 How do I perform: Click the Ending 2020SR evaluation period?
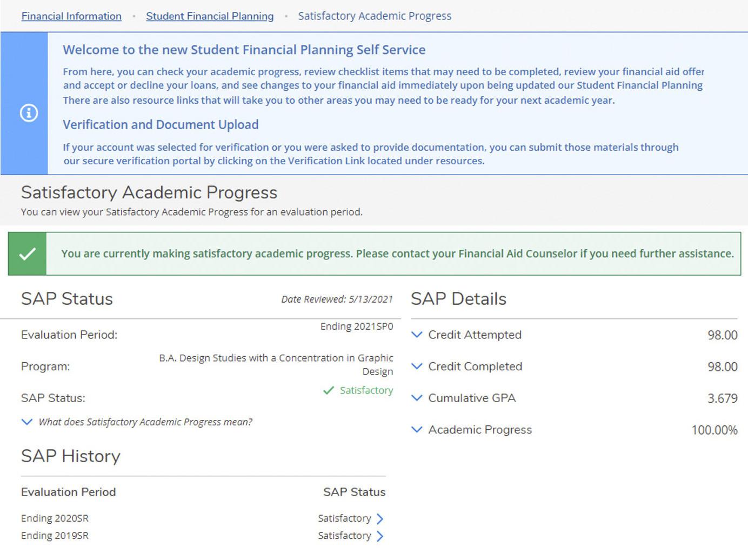coord(55,518)
